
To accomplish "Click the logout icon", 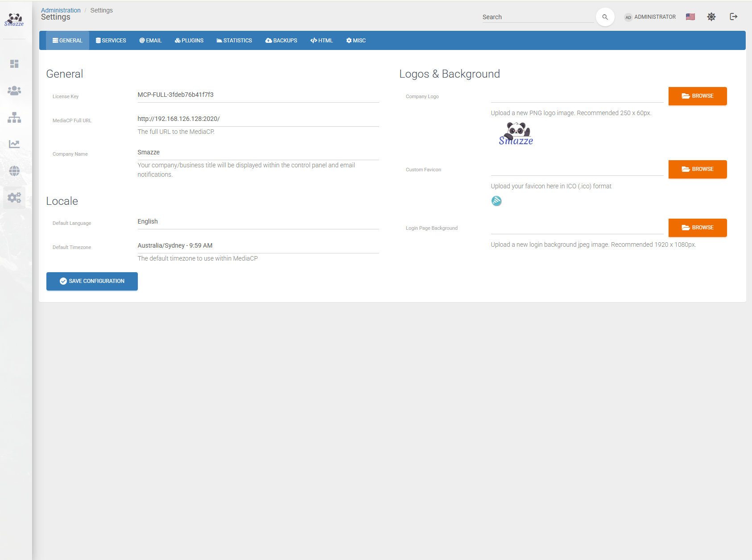I will 733,17.
